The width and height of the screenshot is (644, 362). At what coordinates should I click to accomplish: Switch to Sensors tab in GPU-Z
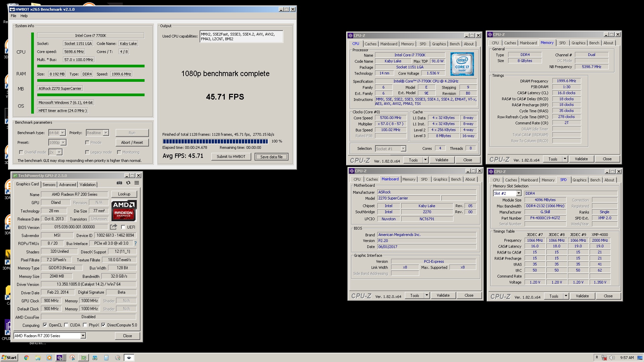tap(49, 184)
